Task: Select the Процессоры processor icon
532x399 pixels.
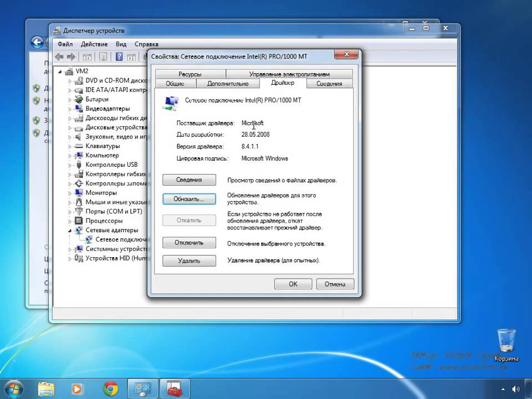Action: click(79, 221)
